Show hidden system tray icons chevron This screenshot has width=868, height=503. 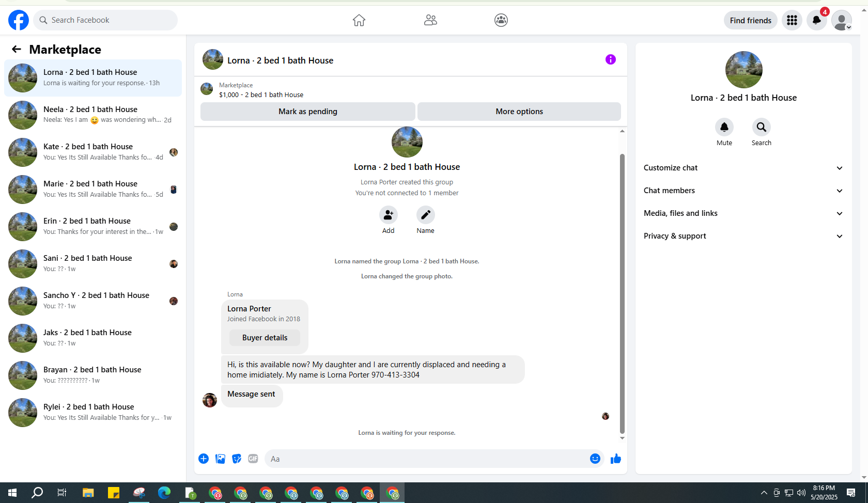pyautogui.click(x=764, y=493)
